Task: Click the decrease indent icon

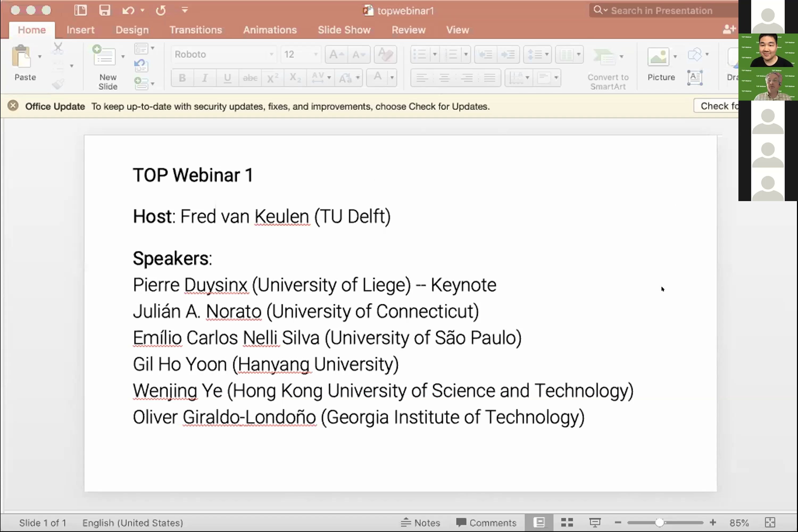Action: 485,54
